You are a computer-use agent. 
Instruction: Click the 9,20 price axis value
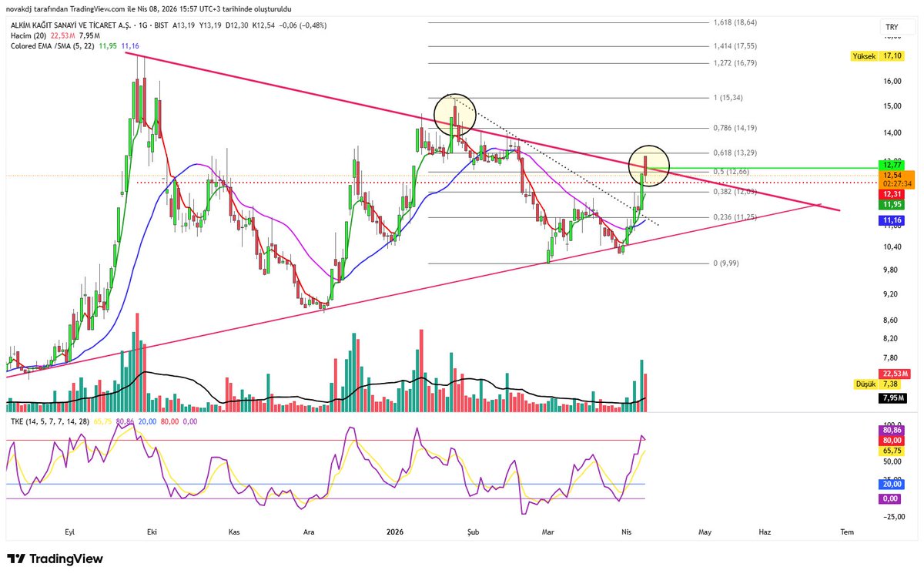tap(890, 294)
